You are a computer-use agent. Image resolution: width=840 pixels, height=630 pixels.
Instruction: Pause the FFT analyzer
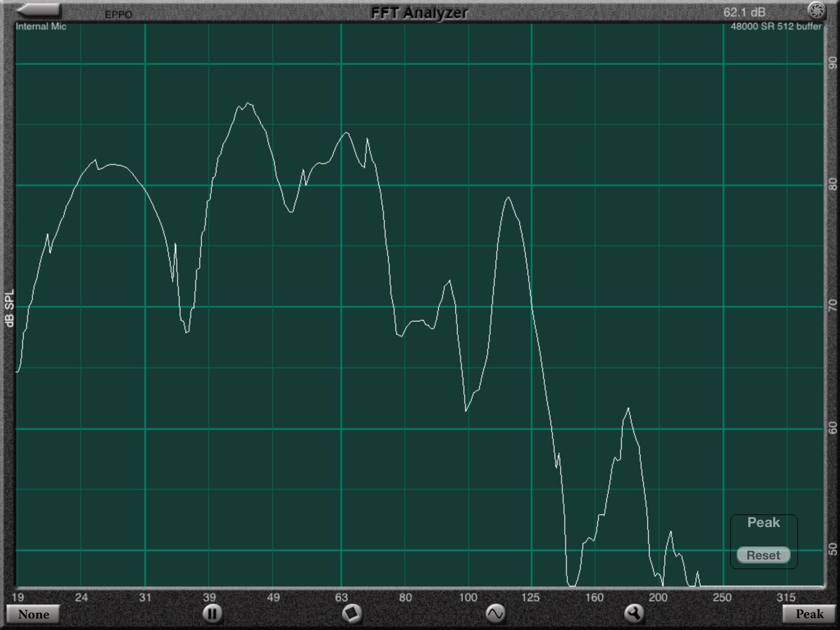[x=212, y=614]
